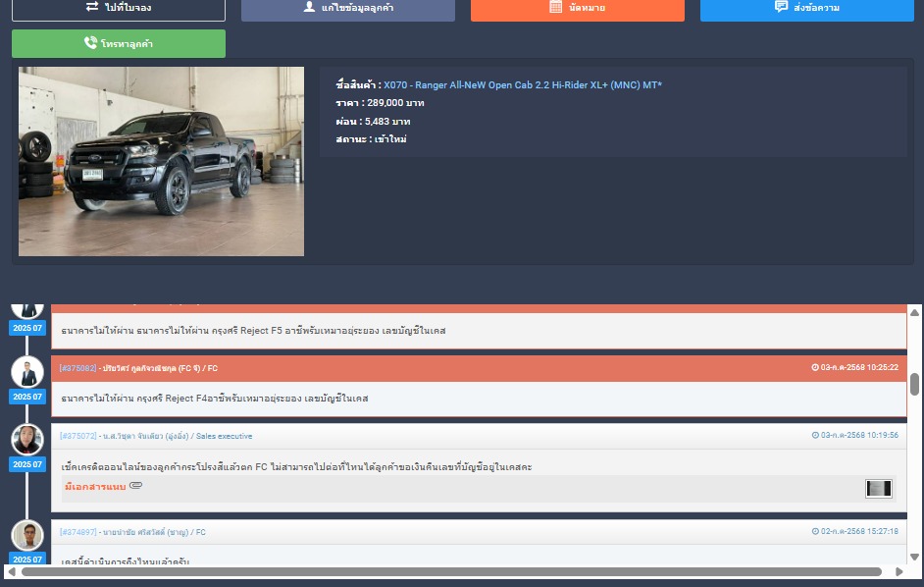Open แก้ไขข้อมูลลูกค้า to edit customer info
This screenshot has width=924, height=587.
(x=347, y=8)
